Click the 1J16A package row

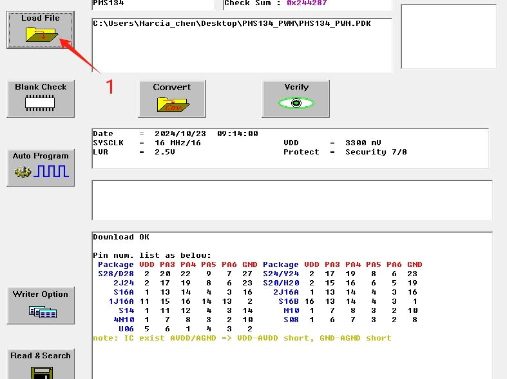point(180,302)
